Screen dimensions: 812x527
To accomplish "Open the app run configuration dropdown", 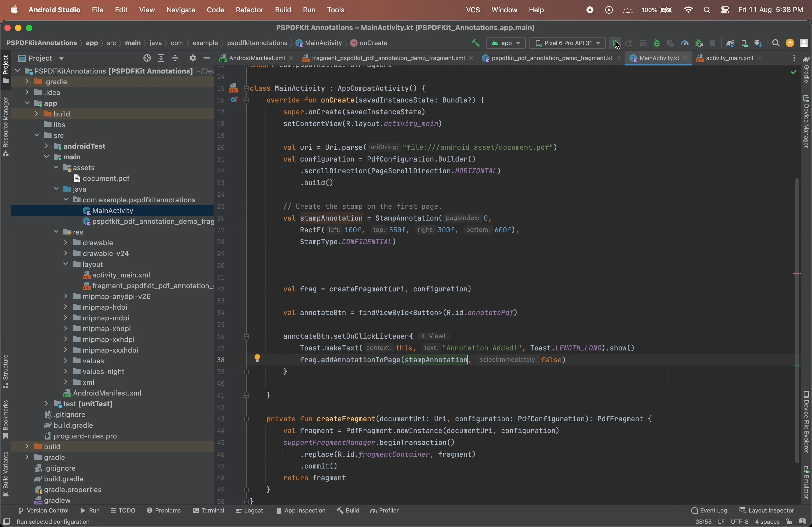I will click(x=506, y=43).
